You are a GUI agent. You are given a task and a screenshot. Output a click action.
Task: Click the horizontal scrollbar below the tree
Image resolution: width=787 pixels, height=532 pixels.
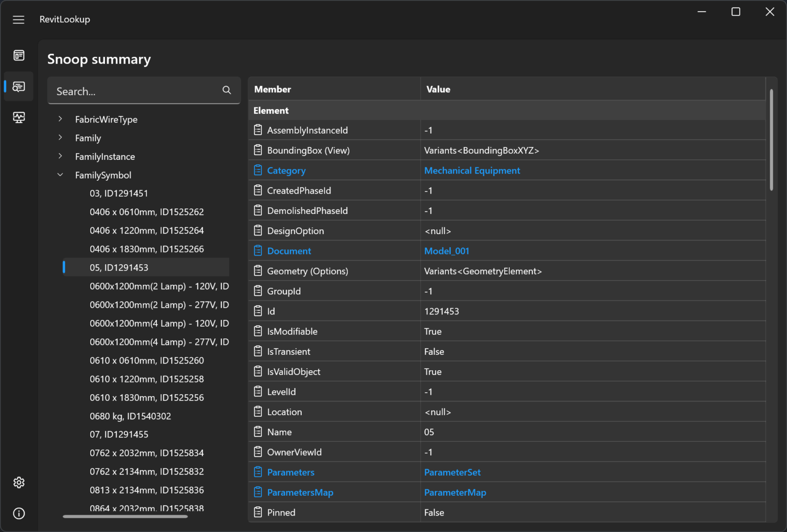[x=125, y=516]
